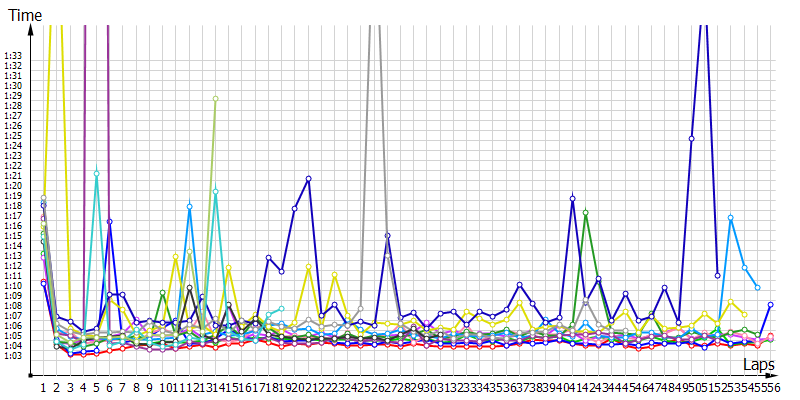Click the final dark blue point at lap 56
This screenshot has width=800, height=400.
point(770,304)
